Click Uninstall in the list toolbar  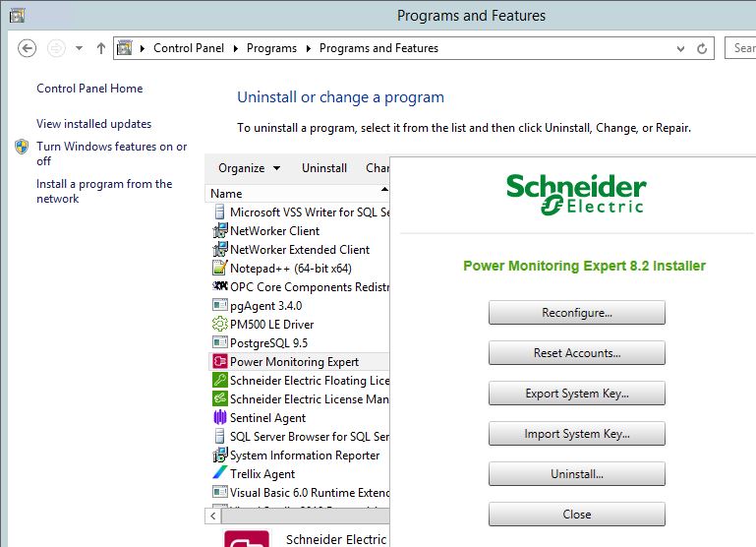pyautogui.click(x=323, y=168)
